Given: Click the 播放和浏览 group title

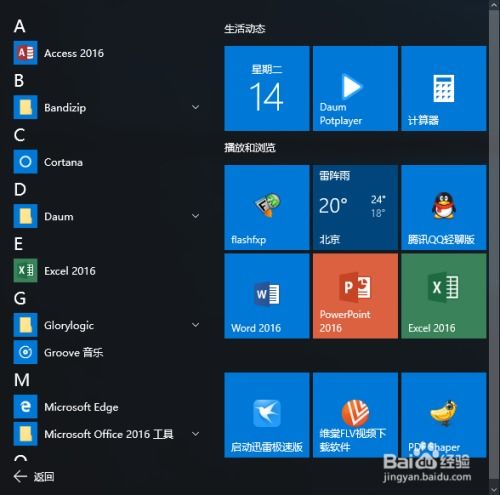Looking at the screenshot, I should (x=250, y=147).
